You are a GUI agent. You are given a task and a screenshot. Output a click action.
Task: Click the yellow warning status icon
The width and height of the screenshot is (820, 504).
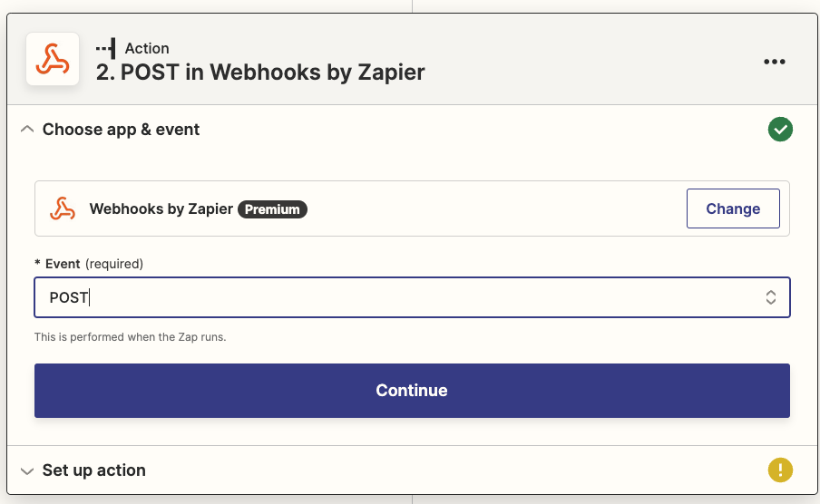pos(780,470)
